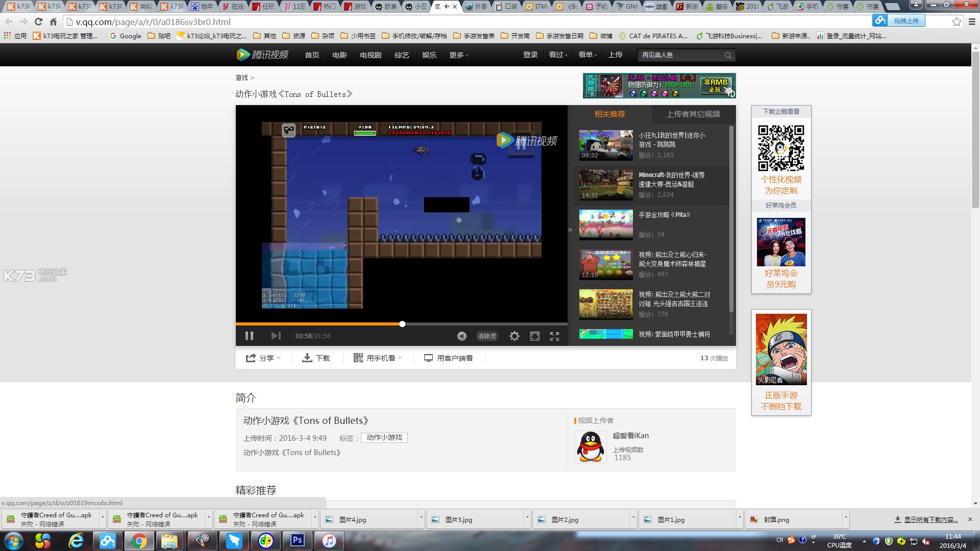Close the active browser tab

click(x=455, y=7)
